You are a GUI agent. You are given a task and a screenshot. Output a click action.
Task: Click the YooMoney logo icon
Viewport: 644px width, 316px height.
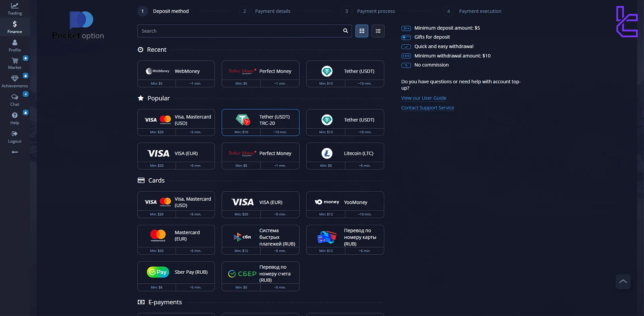[327, 202]
